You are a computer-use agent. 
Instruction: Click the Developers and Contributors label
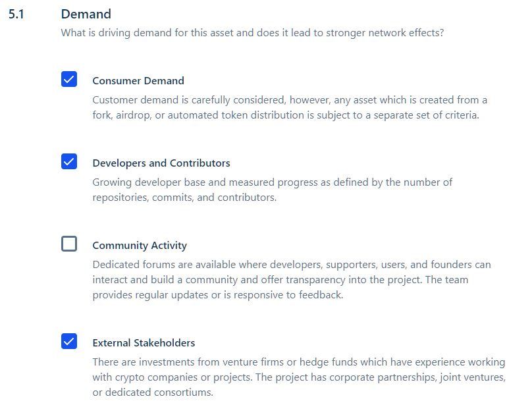[x=161, y=163]
